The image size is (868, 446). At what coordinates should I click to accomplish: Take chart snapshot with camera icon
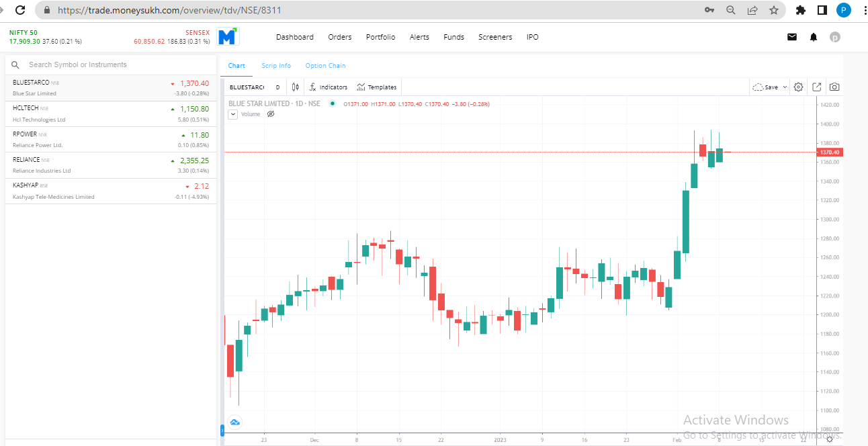pos(834,87)
